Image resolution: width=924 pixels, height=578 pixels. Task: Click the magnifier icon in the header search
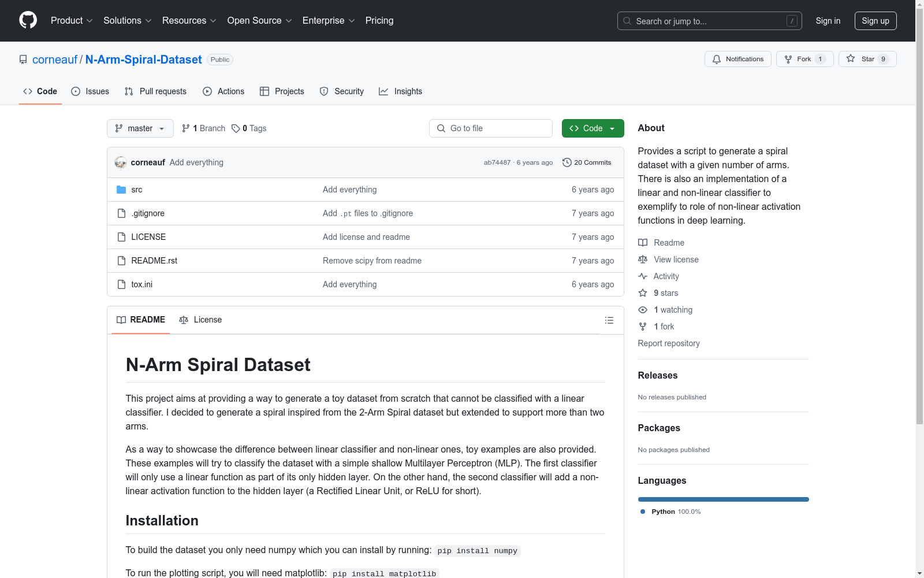[627, 21]
